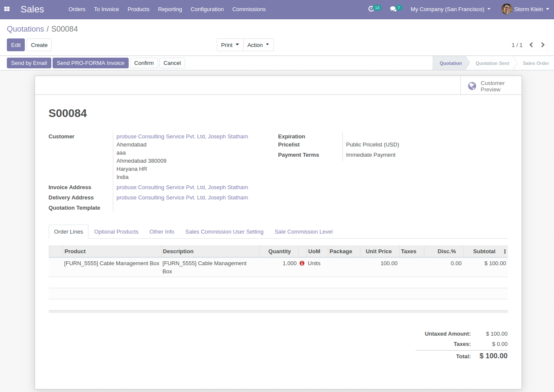Click Send PRO-FORMA Invoice button
This screenshot has height=392, width=554.
pos(91,63)
